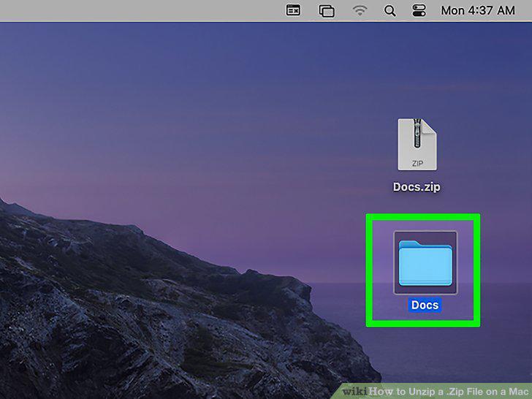This screenshot has width=532, height=399.
Task: Open the clock showing Mon 4:37 AM
Action: click(x=478, y=10)
